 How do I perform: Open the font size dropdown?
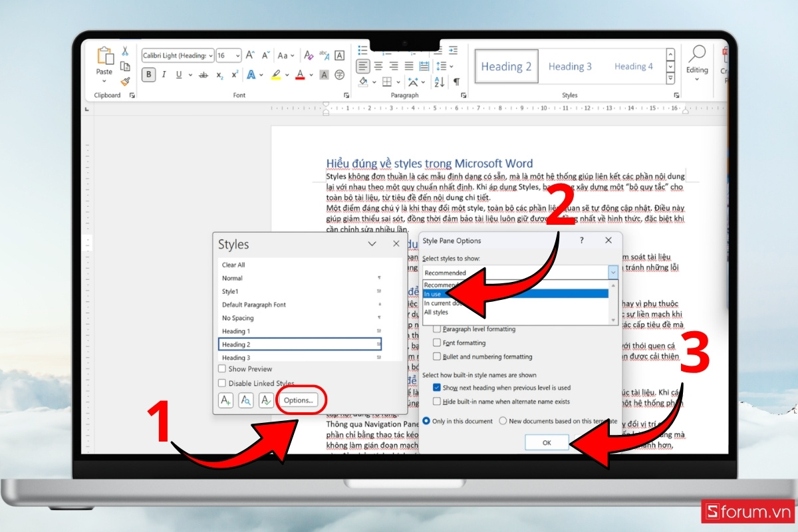[238, 56]
